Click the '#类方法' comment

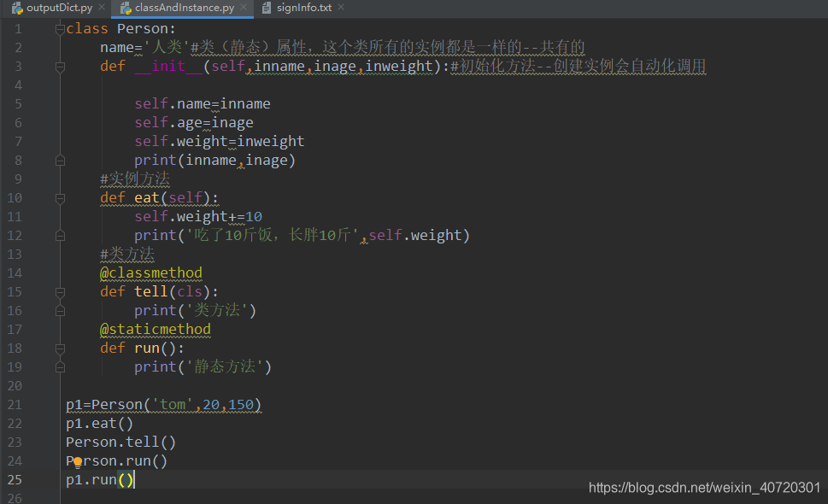pos(127,254)
